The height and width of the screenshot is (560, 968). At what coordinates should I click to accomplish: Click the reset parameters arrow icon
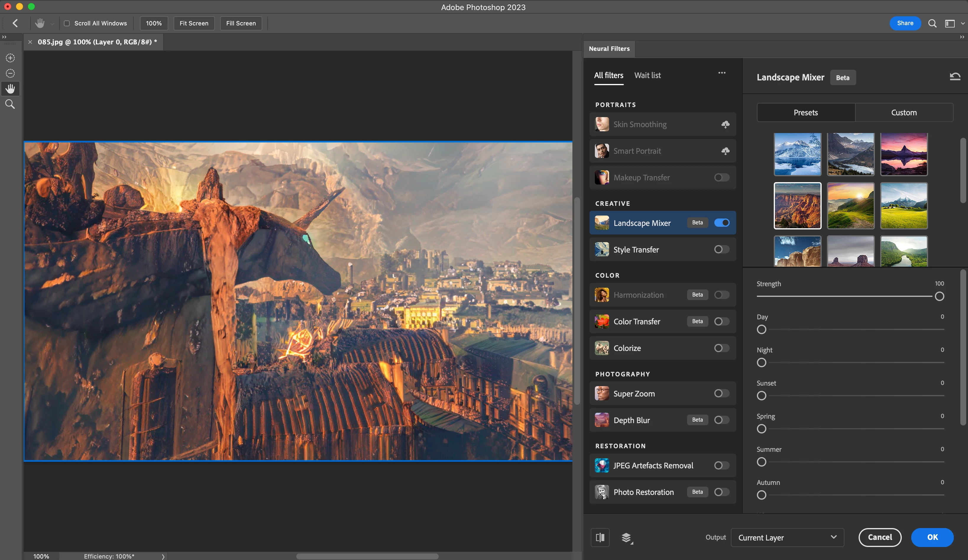(955, 77)
